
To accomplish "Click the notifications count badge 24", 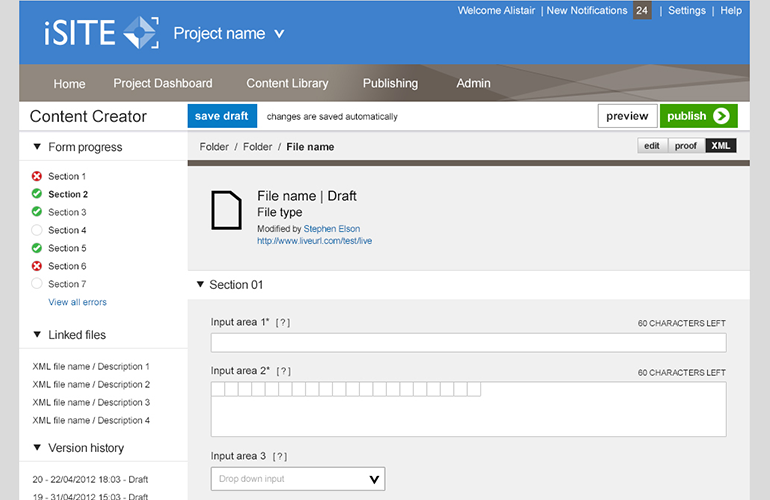I will [x=642, y=11].
